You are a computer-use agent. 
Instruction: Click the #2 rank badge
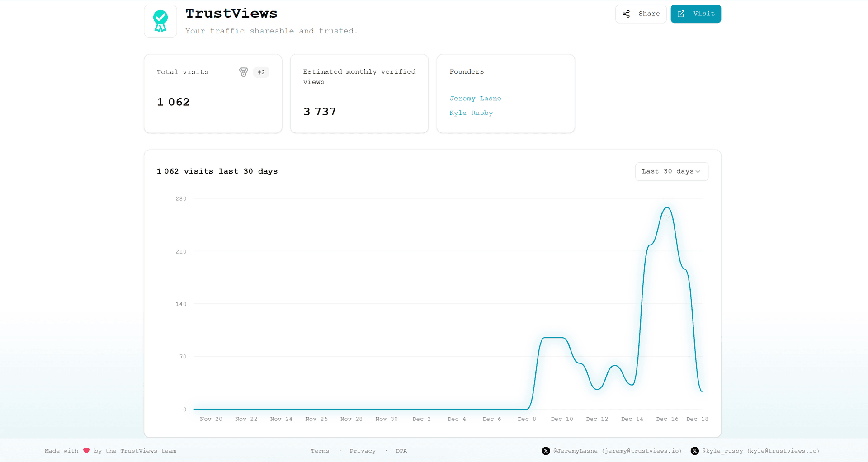click(261, 72)
